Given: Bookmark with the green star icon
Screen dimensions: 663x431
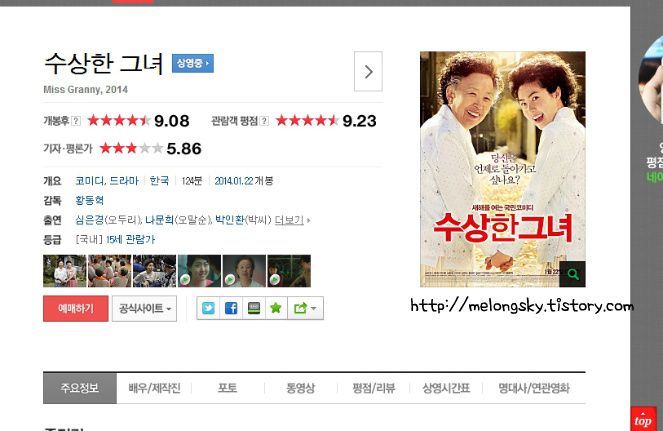Looking at the screenshot, I should 276,308.
